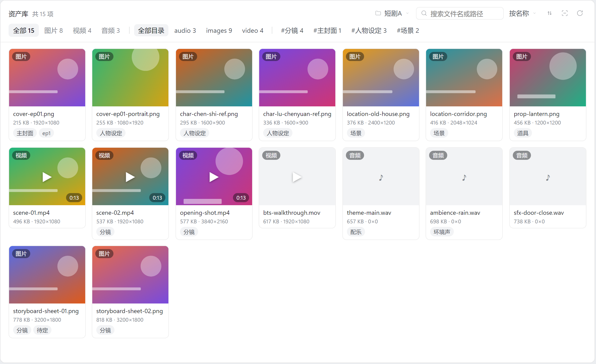Toggle the #场景 2 tag filter
The height and width of the screenshot is (364, 596).
pos(408,31)
